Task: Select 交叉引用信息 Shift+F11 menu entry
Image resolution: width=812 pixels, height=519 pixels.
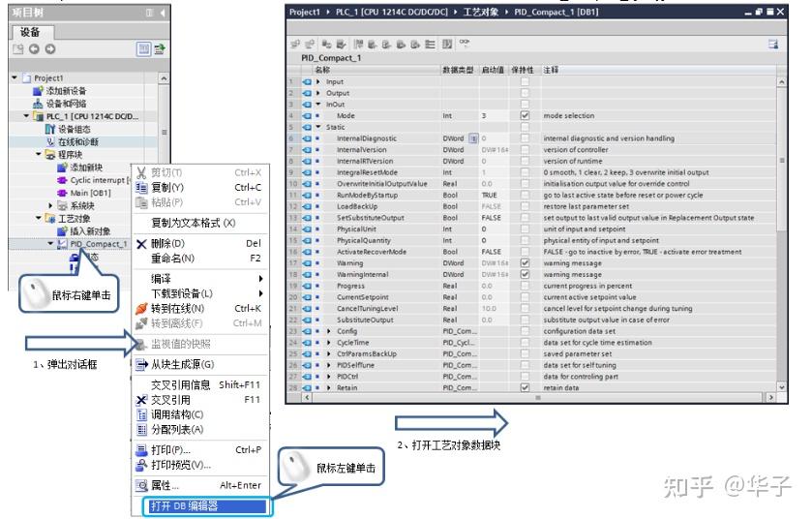Action: (x=200, y=384)
